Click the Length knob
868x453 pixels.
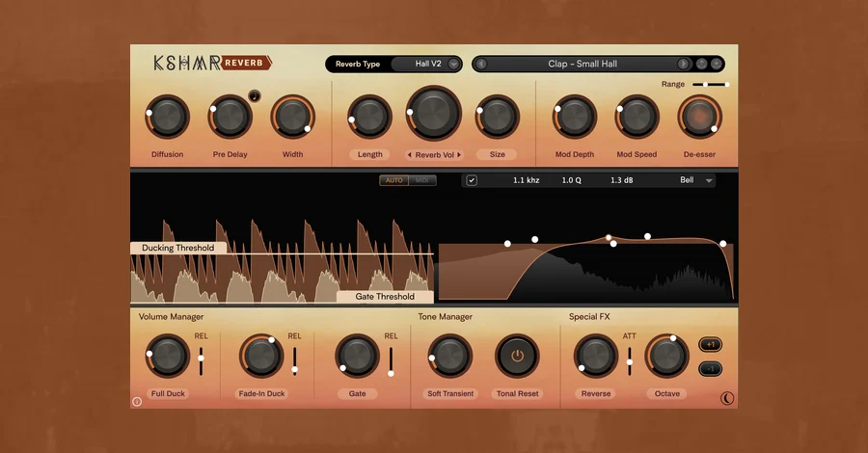[x=369, y=117]
